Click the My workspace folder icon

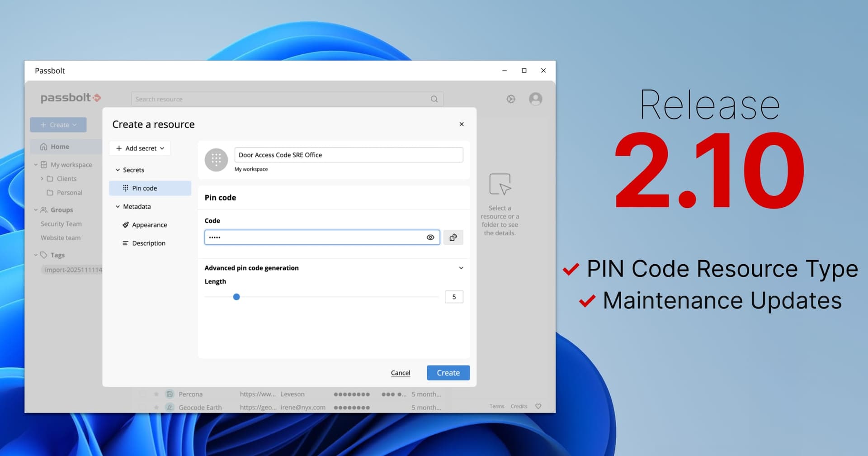tap(44, 165)
